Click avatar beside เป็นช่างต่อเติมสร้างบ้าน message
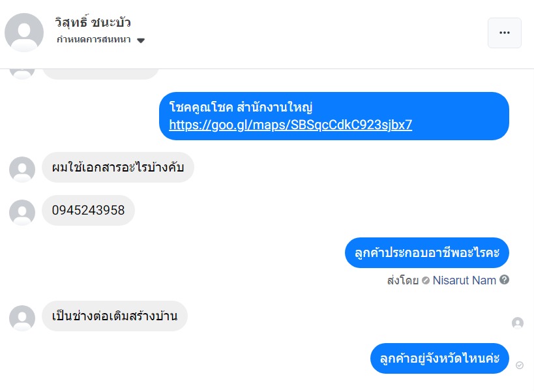The width and height of the screenshot is (534, 392). coord(22,318)
